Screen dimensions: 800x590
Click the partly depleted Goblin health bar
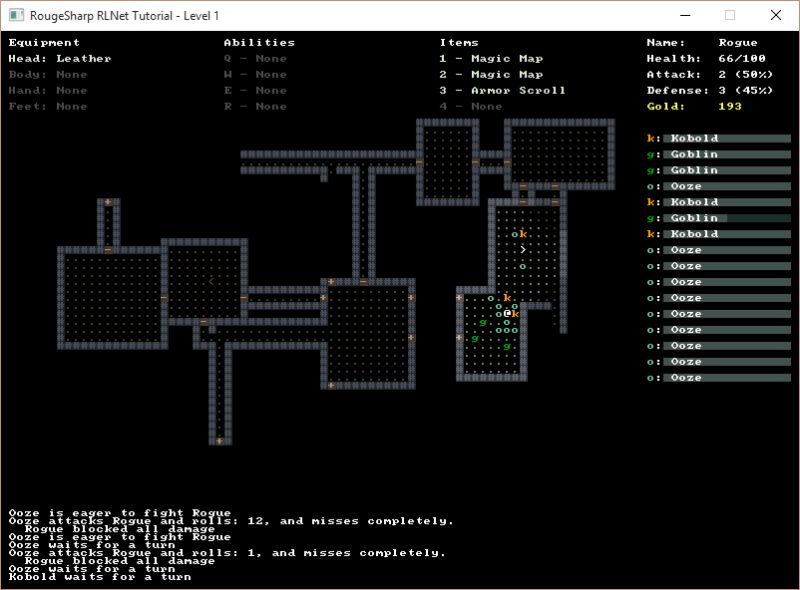(727, 218)
